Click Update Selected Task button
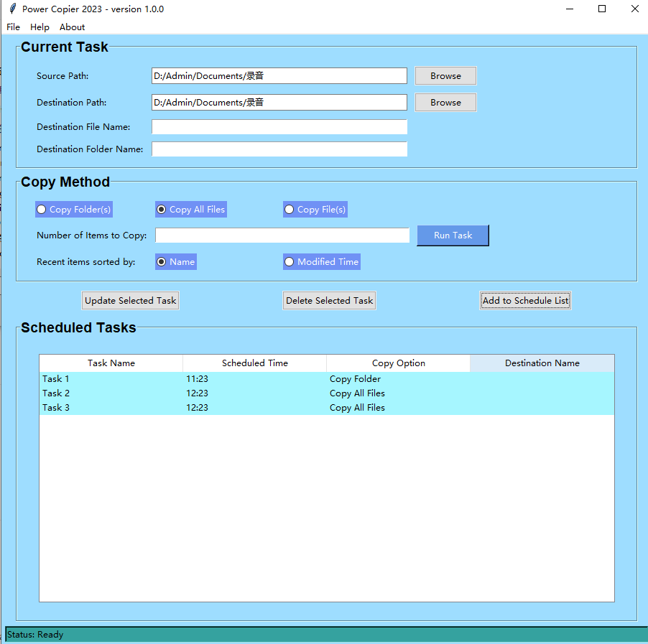The image size is (648, 644). (x=131, y=300)
